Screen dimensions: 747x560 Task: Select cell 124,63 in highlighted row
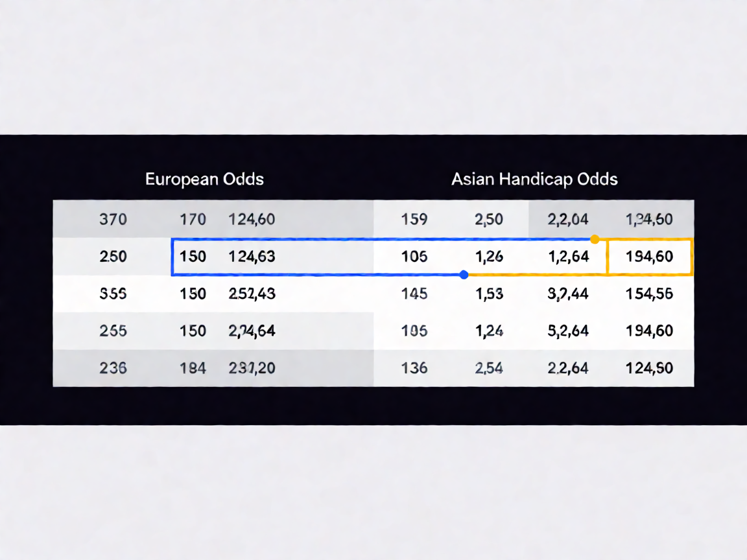click(x=252, y=257)
